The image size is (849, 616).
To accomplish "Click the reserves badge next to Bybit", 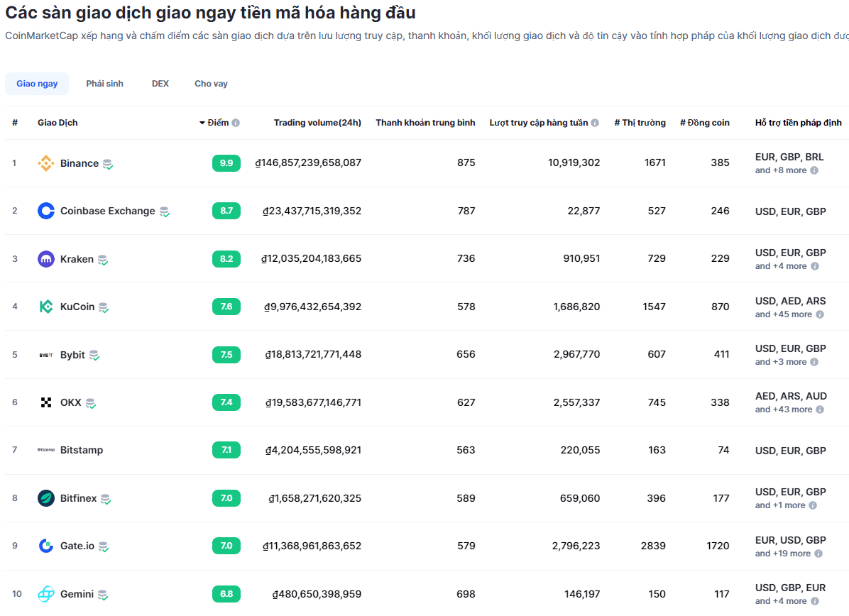I will (94, 356).
